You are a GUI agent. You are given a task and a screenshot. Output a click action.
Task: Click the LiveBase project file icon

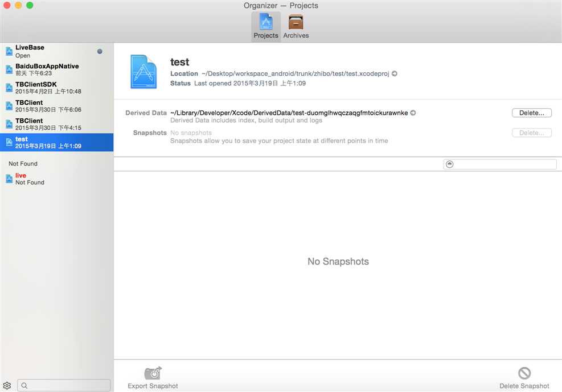[x=9, y=52]
